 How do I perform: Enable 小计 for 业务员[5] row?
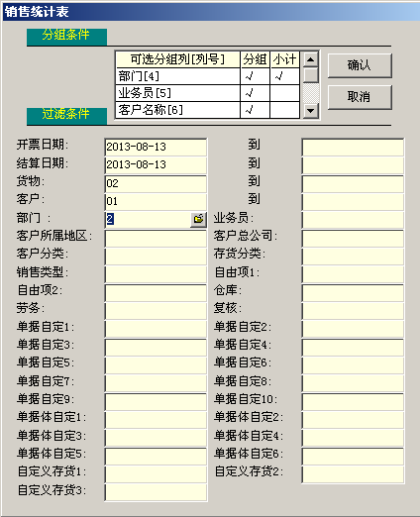coord(284,93)
